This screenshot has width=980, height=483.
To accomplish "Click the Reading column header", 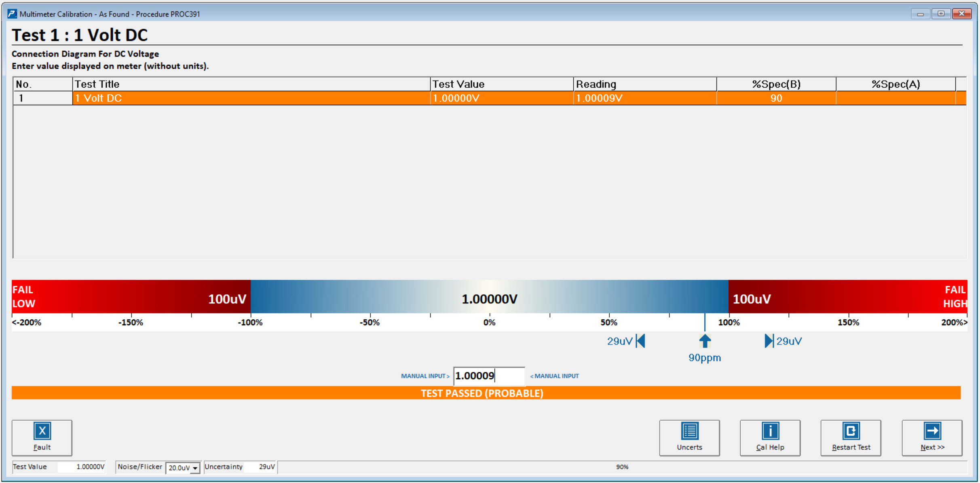I will (x=644, y=84).
